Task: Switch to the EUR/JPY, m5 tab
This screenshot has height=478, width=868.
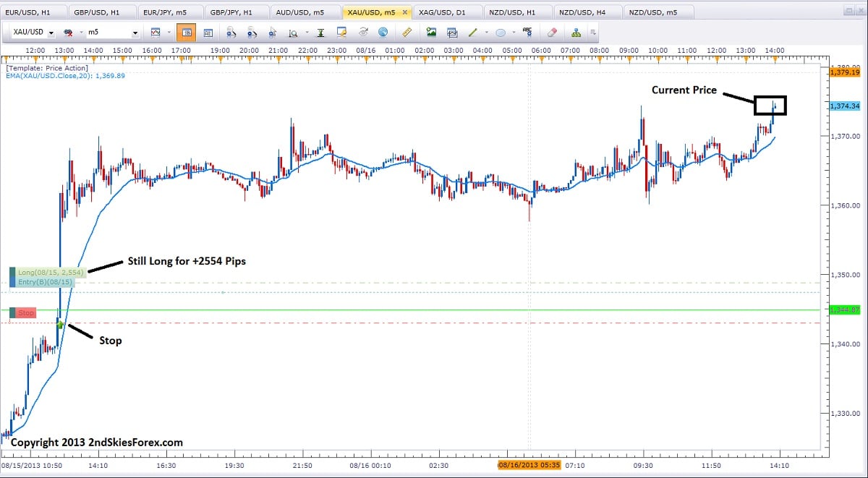Action: coord(169,12)
